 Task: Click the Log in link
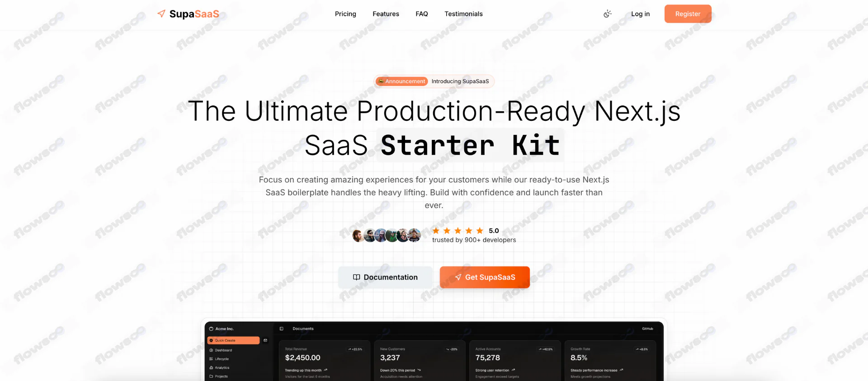(640, 14)
